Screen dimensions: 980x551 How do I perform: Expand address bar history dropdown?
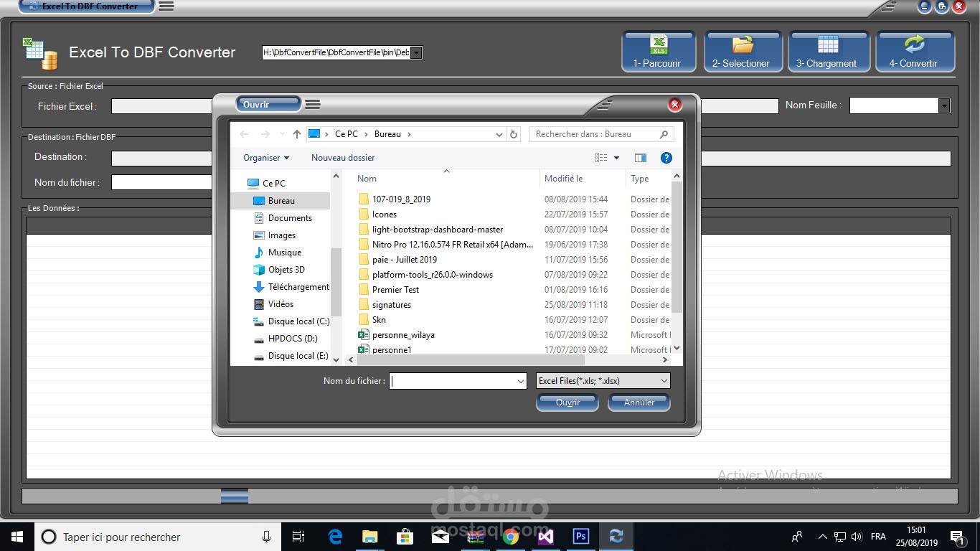[499, 134]
